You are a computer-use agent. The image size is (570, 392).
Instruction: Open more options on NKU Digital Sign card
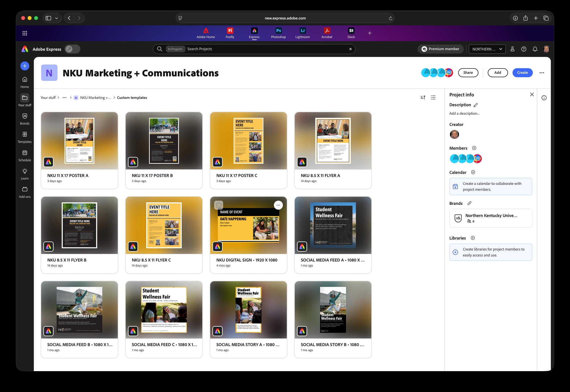[278, 205]
